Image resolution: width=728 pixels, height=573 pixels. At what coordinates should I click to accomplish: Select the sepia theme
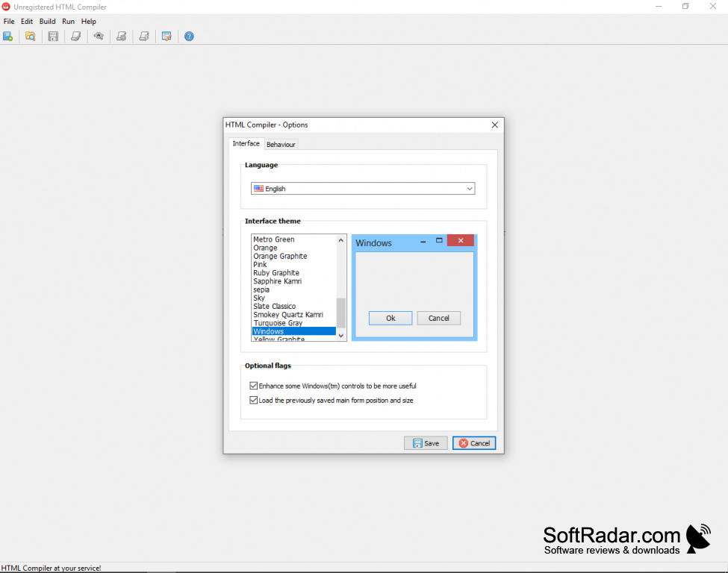point(293,289)
